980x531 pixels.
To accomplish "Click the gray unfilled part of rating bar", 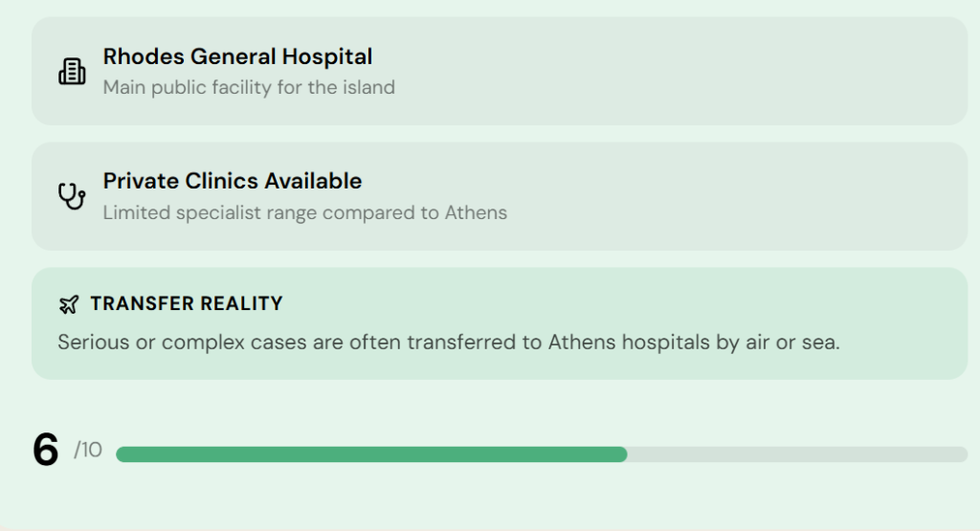I will point(796,454).
